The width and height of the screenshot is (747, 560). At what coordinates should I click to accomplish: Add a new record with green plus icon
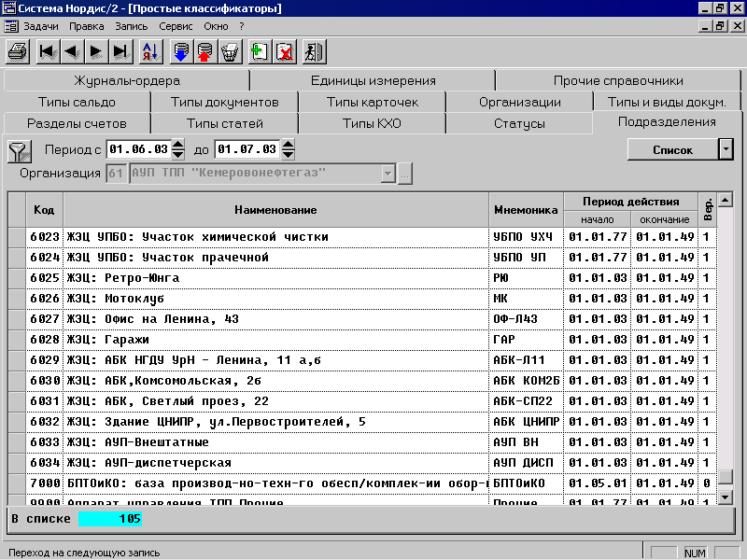(x=260, y=51)
